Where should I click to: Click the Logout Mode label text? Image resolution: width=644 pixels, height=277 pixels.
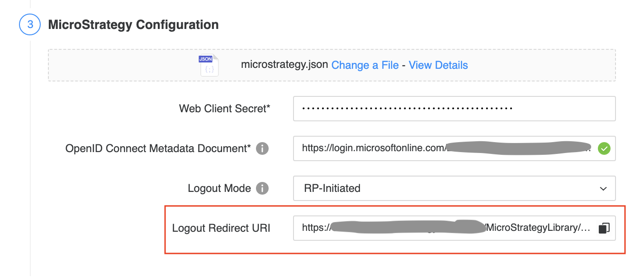[x=219, y=188]
